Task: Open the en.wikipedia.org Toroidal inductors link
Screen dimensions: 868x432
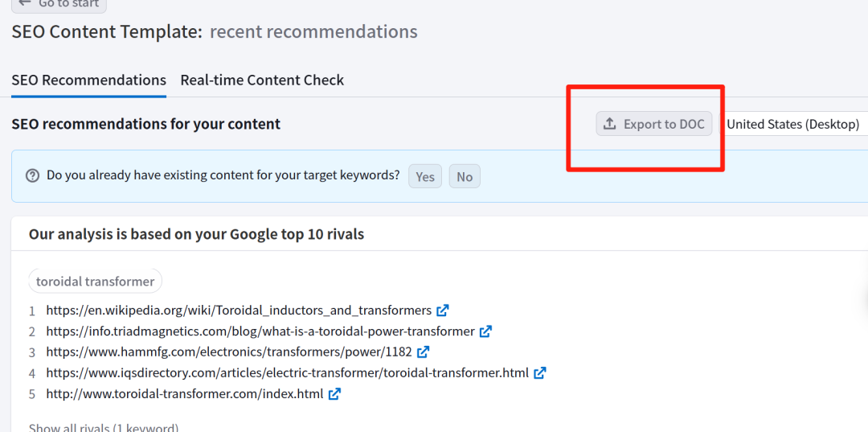Action: pyautogui.click(x=239, y=311)
